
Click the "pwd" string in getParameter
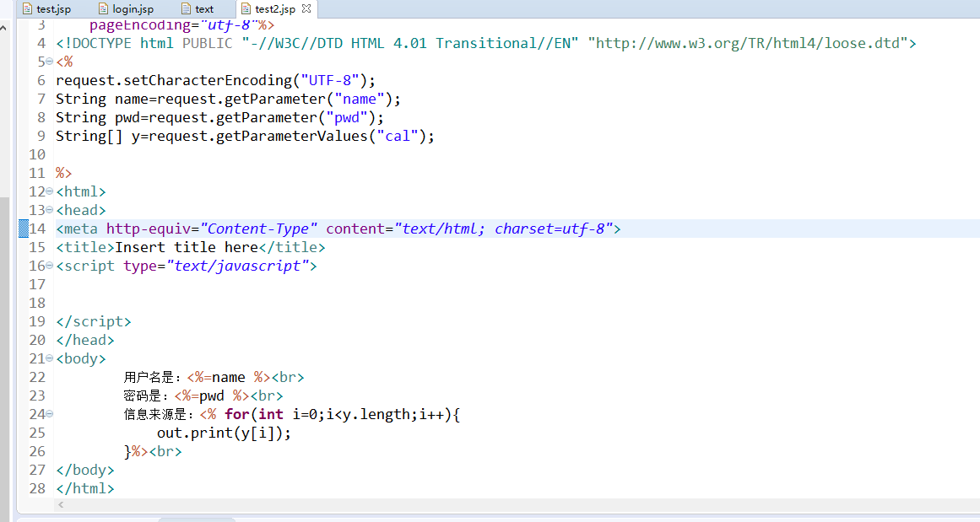click(x=347, y=117)
